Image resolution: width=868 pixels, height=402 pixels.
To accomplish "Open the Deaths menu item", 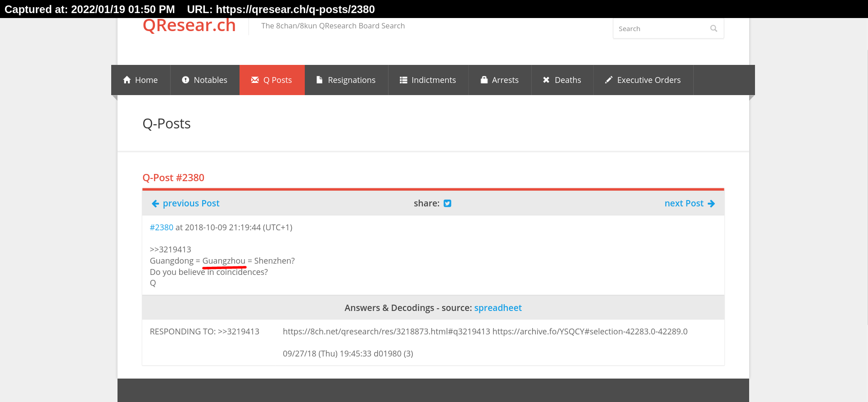I will click(562, 80).
